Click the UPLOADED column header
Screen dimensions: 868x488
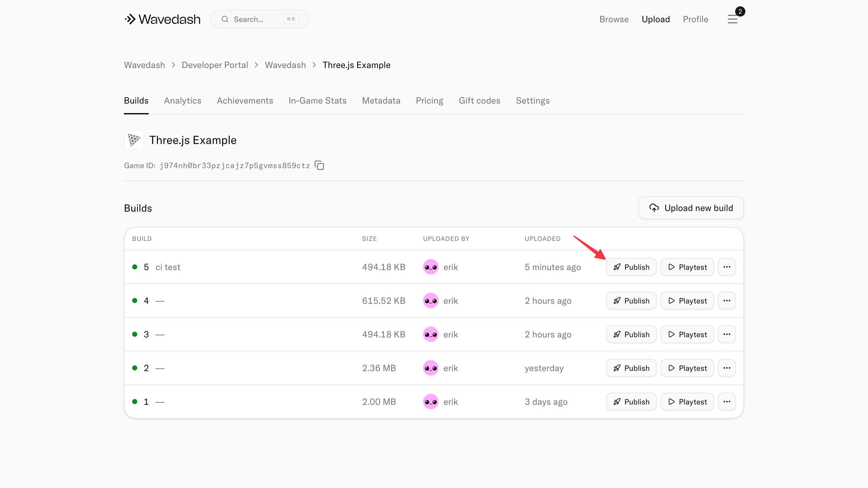click(x=543, y=239)
